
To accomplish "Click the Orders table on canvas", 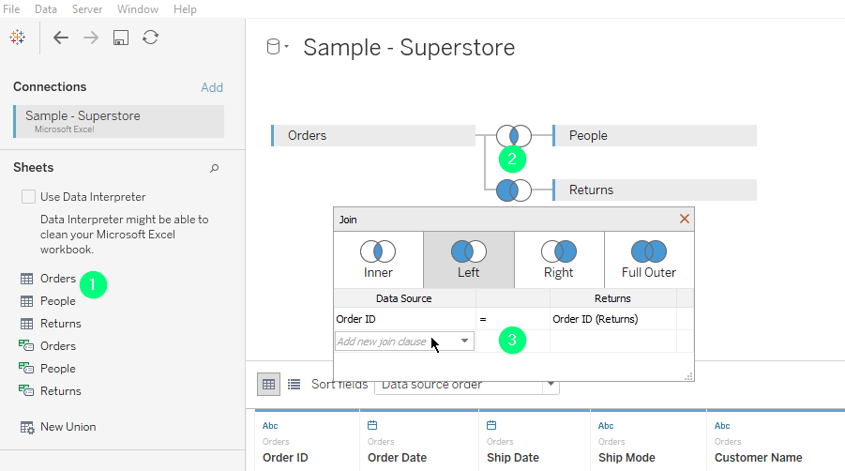I will pyautogui.click(x=373, y=136).
